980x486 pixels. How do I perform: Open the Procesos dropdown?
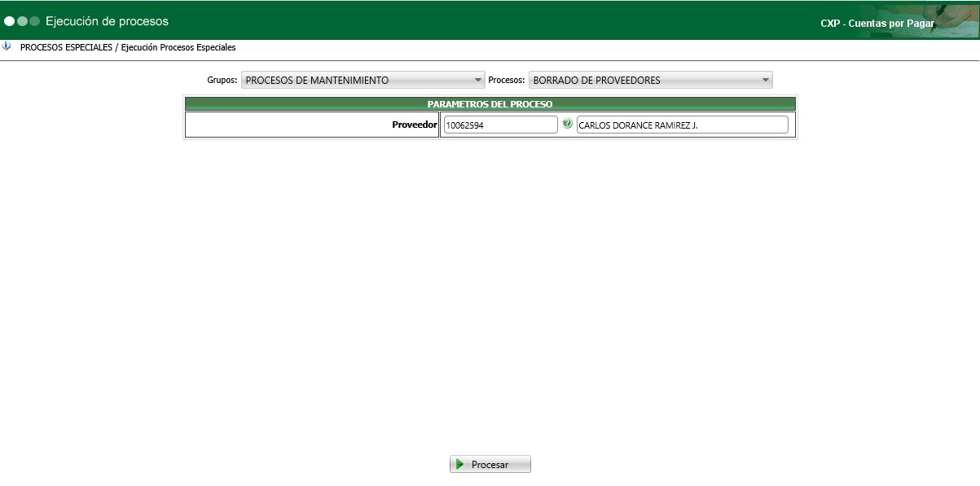[650, 80]
